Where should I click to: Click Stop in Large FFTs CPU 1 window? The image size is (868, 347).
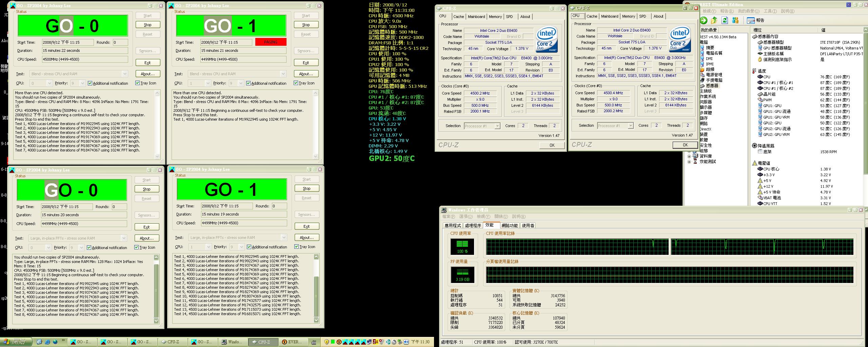307,188
